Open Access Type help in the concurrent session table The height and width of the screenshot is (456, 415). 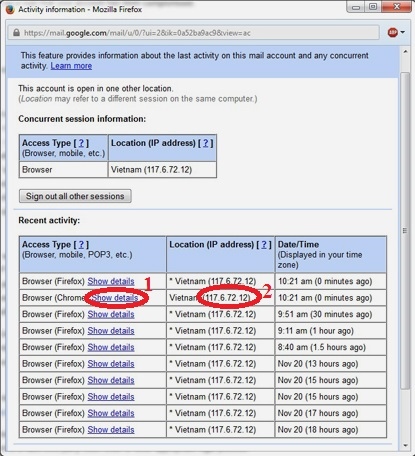pyautogui.click(x=81, y=143)
